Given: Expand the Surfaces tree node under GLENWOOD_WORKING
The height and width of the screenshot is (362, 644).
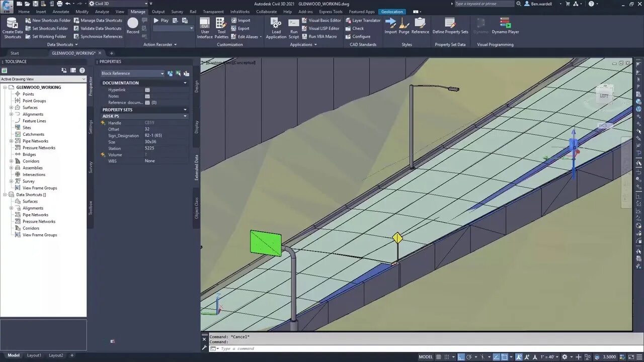Looking at the screenshot, I should pos(11,108).
